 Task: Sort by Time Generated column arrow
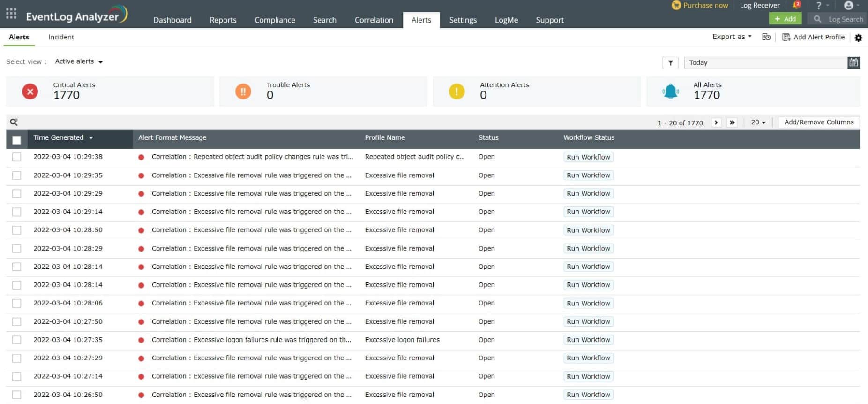click(x=91, y=138)
